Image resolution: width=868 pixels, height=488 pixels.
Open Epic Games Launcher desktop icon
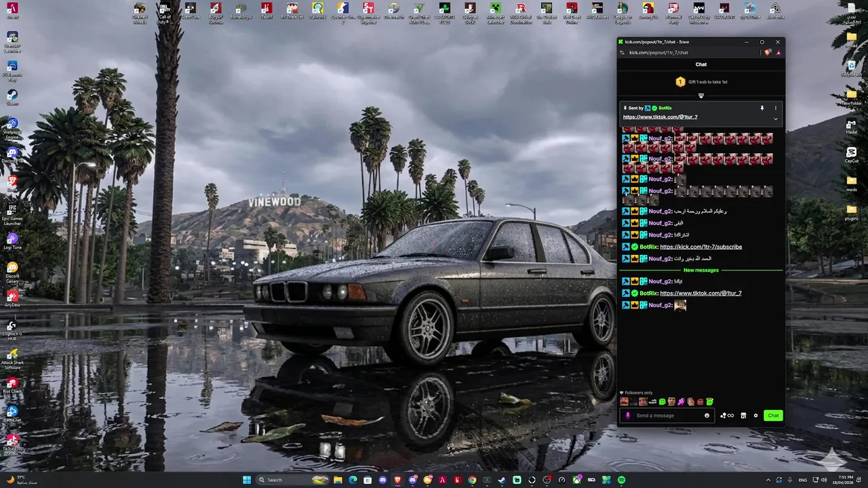click(x=12, y=215)
